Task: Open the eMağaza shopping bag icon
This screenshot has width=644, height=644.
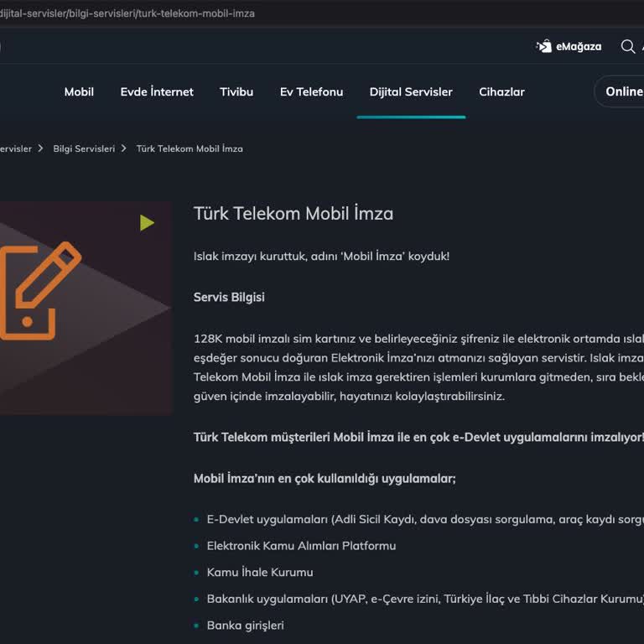Action: pyautogui.click(x=543, y=46)
